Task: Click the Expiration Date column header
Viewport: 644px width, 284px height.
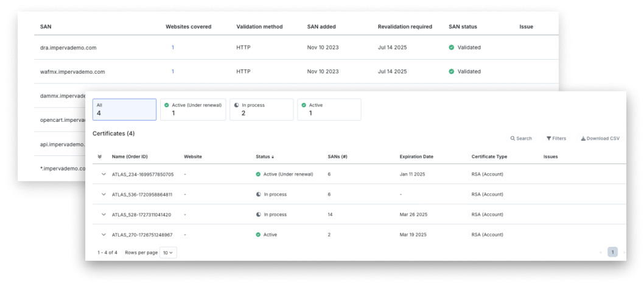Action: click(x=416, y=157)
